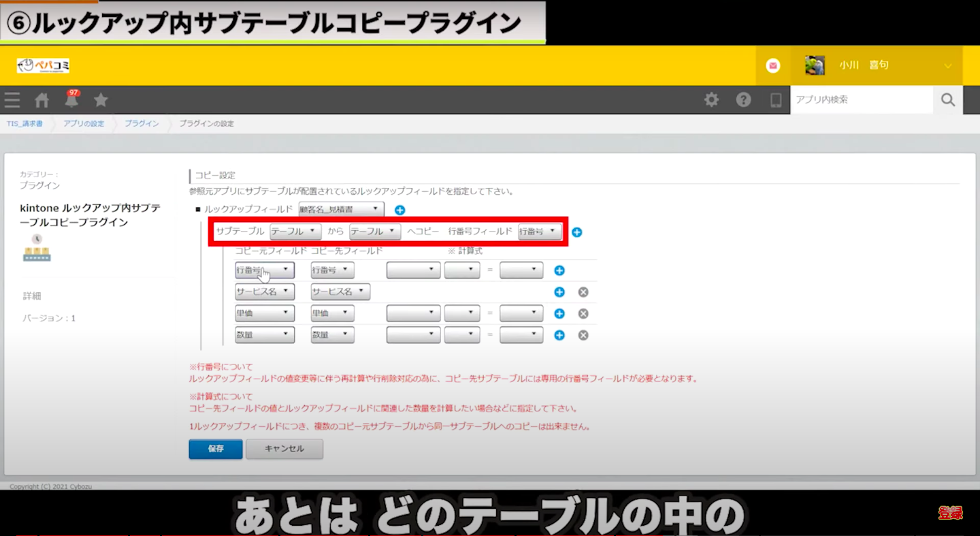Click the favorites star icon
980x536 pixels.
tap(101, 100)
